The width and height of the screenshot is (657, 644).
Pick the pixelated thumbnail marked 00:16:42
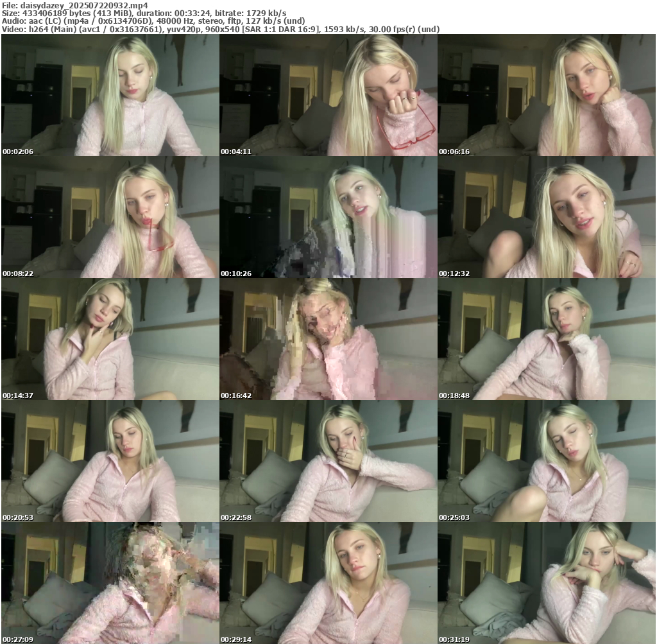coord(328,339)
